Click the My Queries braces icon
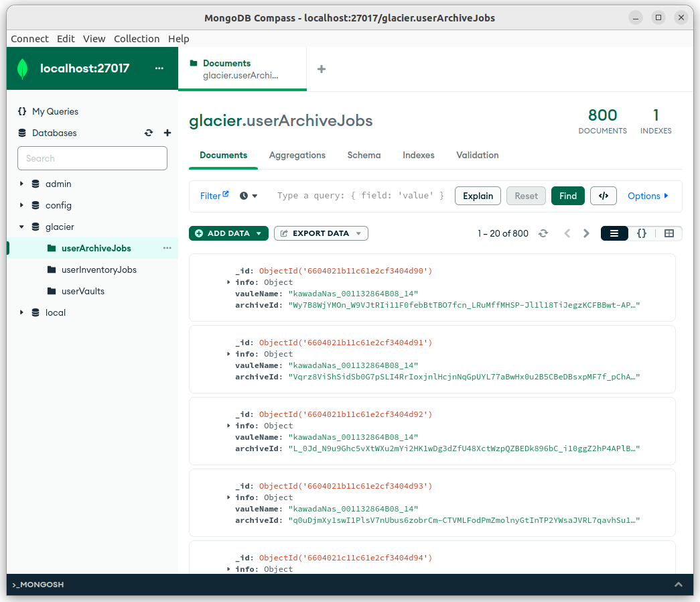700x602 pixels. tap(22, 111)
